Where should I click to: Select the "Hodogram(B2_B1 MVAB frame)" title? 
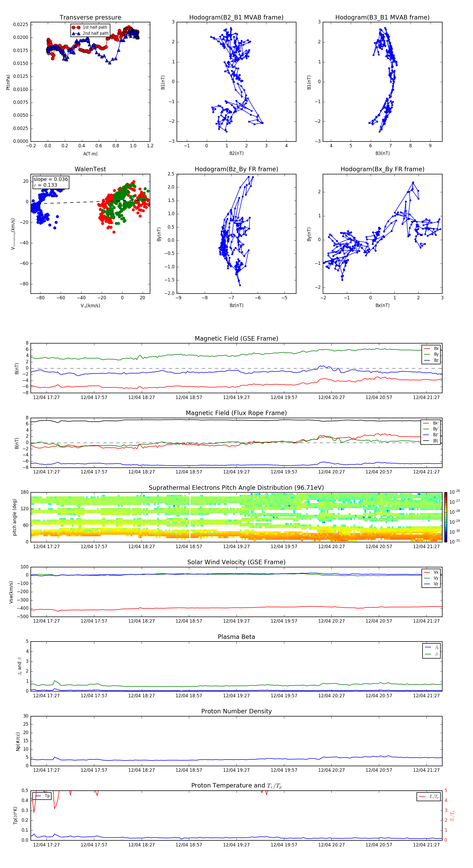236,17
